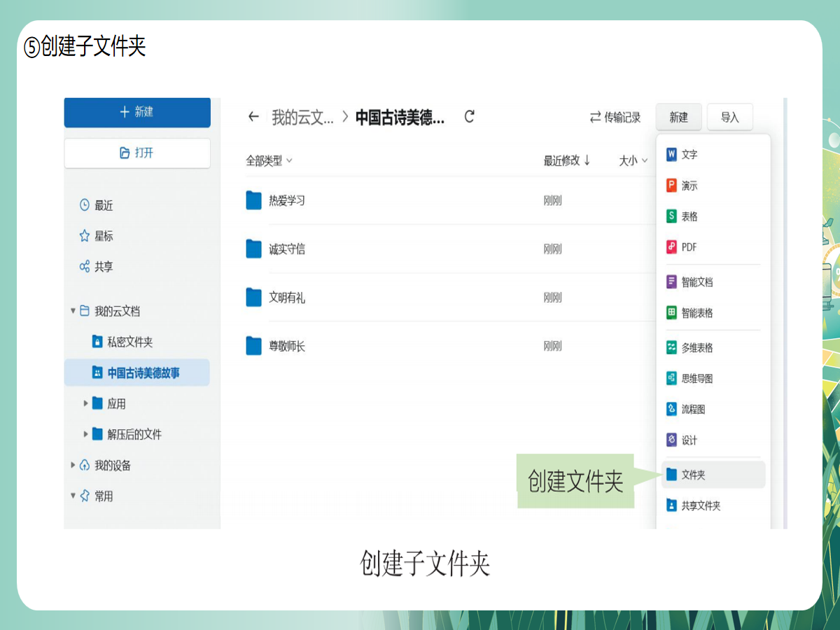Expand the 我的设备 tree node

73,465
